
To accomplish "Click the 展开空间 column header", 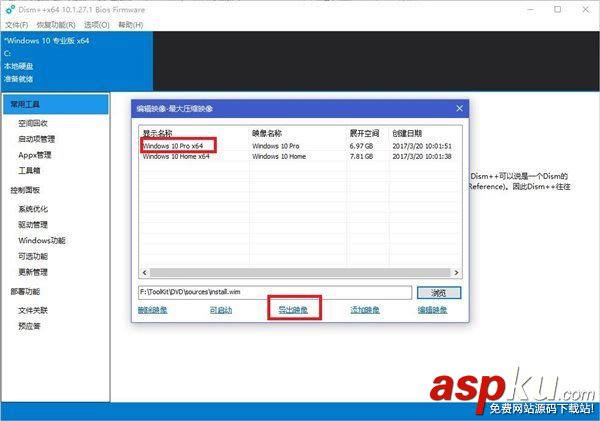I will (364, 133).
